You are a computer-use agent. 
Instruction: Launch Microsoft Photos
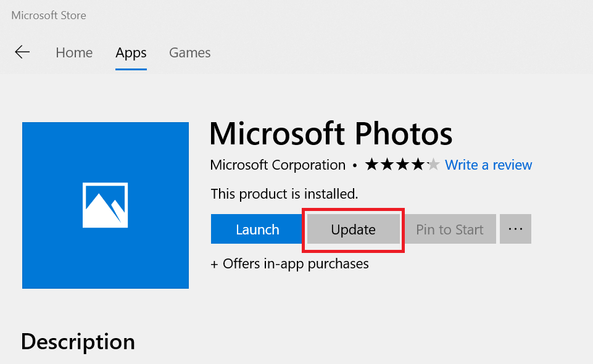pyautogui.click(x=257, y=229)
